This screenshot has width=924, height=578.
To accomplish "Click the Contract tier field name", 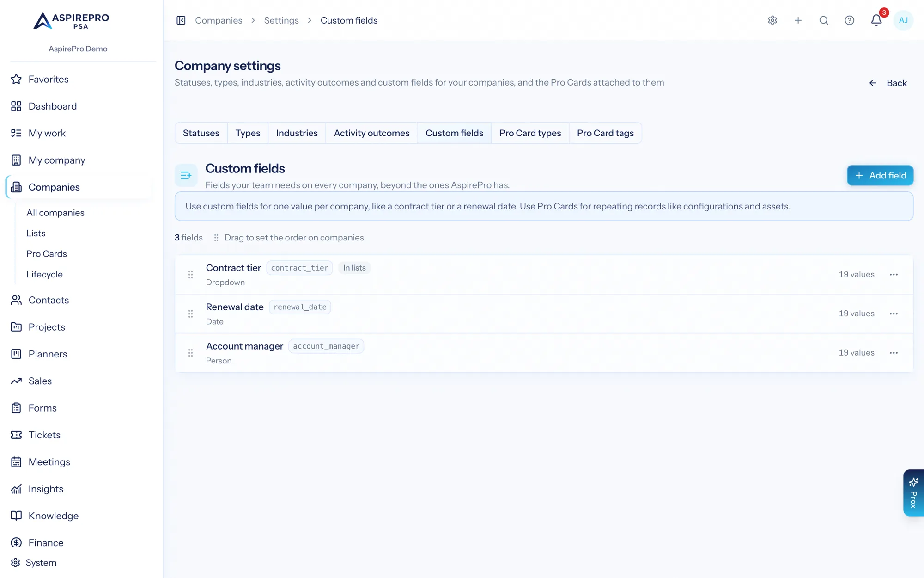I will (x=233, y=268).
